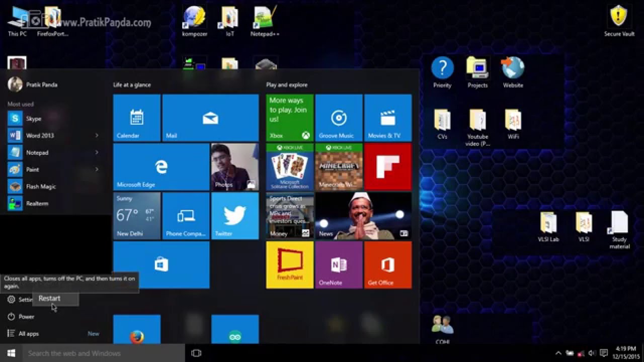Open the Twitter tile
Screen dimensions: 644x362
click(235, 216)
